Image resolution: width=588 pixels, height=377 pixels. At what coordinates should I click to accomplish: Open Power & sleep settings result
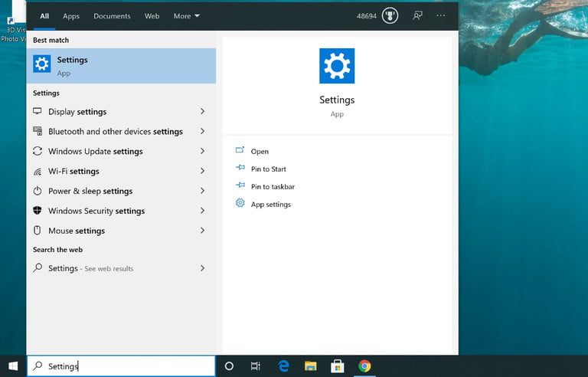[x=121, y=191]
